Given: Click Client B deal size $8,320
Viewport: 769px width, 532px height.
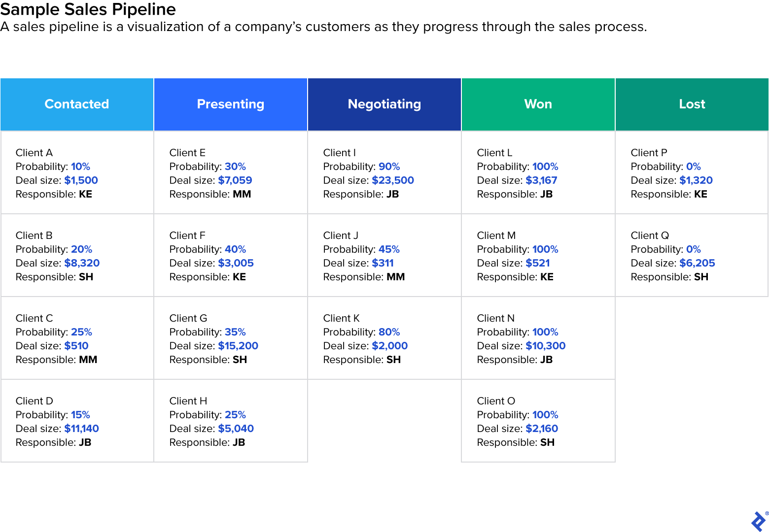Looking at the screenshot, I should tap(82, 263).
